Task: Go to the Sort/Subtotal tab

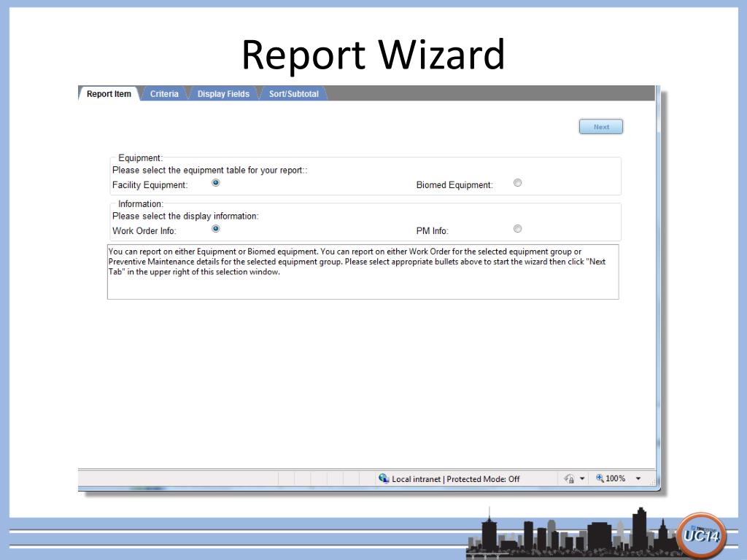Action: point(293,94)
